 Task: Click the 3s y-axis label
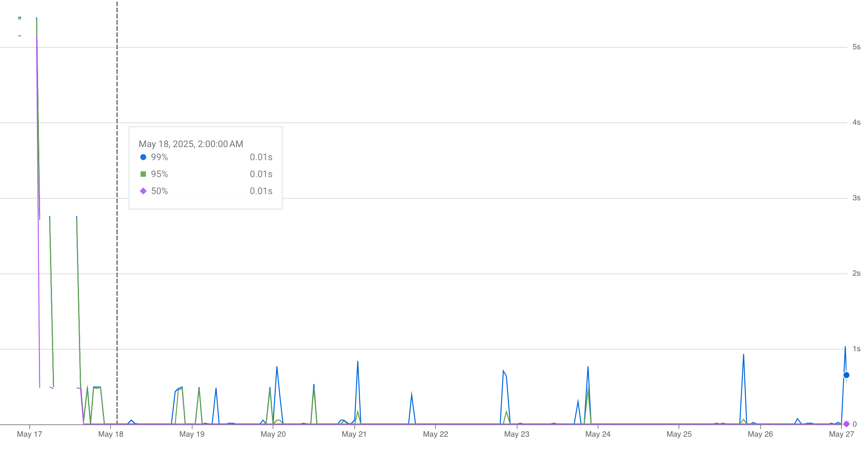coord(856,198)
